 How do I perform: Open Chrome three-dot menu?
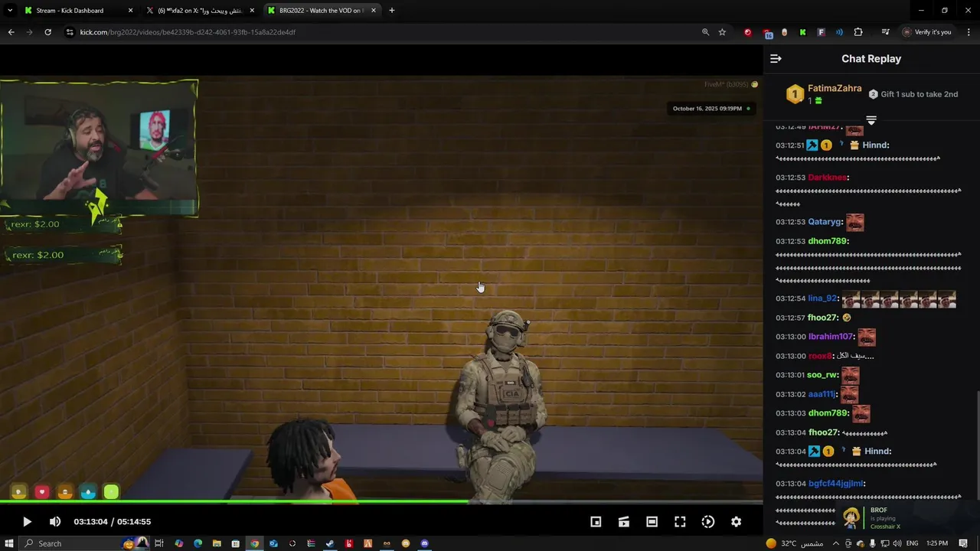(x=969, y=32)
